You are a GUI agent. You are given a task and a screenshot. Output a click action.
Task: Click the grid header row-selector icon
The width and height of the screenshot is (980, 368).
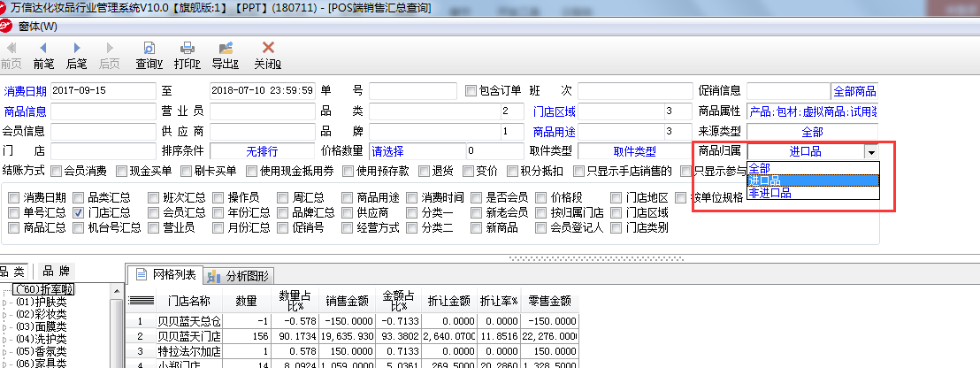click(x=142, y=301)
